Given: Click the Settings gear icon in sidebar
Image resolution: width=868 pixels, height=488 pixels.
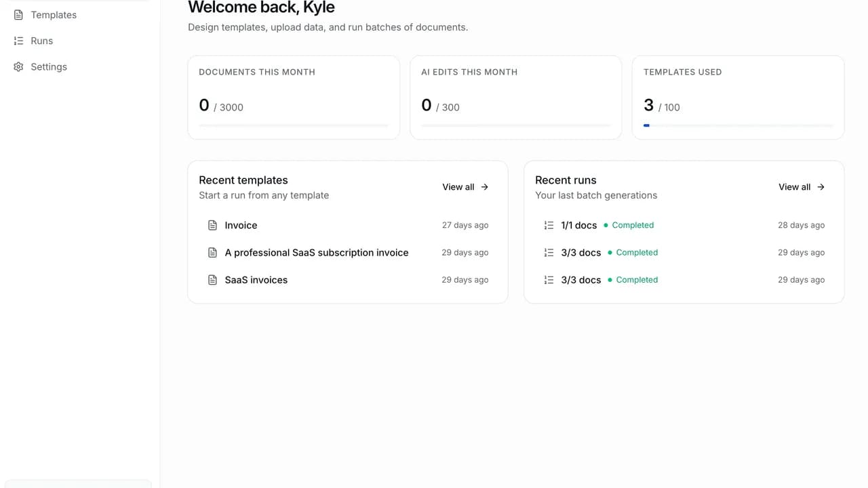Looking at the screenshot, I should (18, 66).
